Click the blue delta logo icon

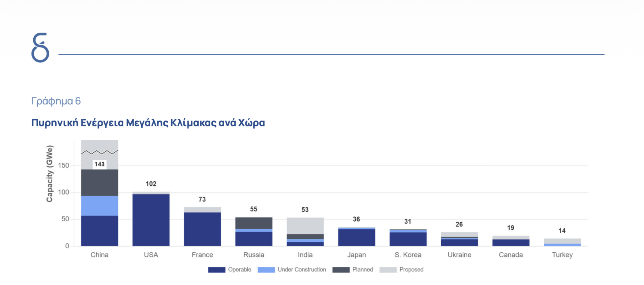coord(40,48)
